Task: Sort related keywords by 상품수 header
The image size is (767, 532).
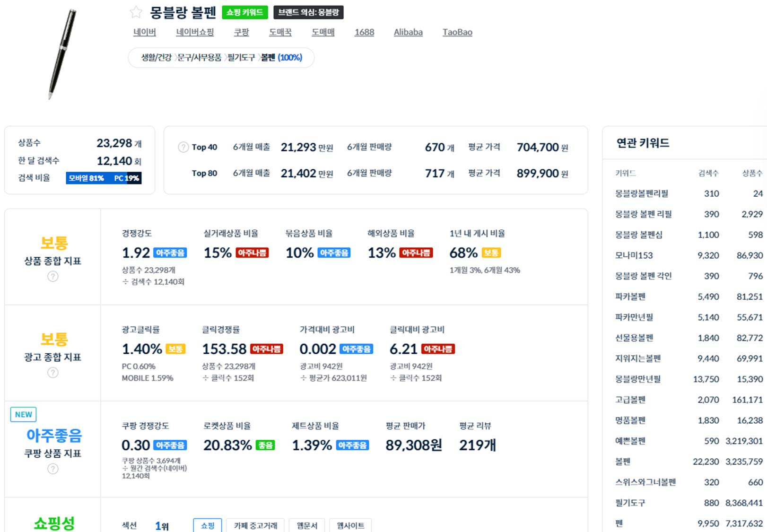Action: pyautogui.click(x=752, y=174)
